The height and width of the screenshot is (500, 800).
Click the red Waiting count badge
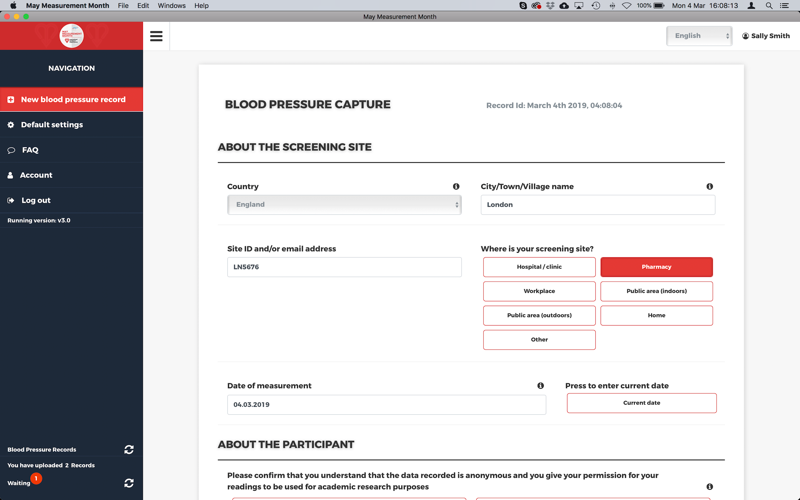click(x=36, y=478)
